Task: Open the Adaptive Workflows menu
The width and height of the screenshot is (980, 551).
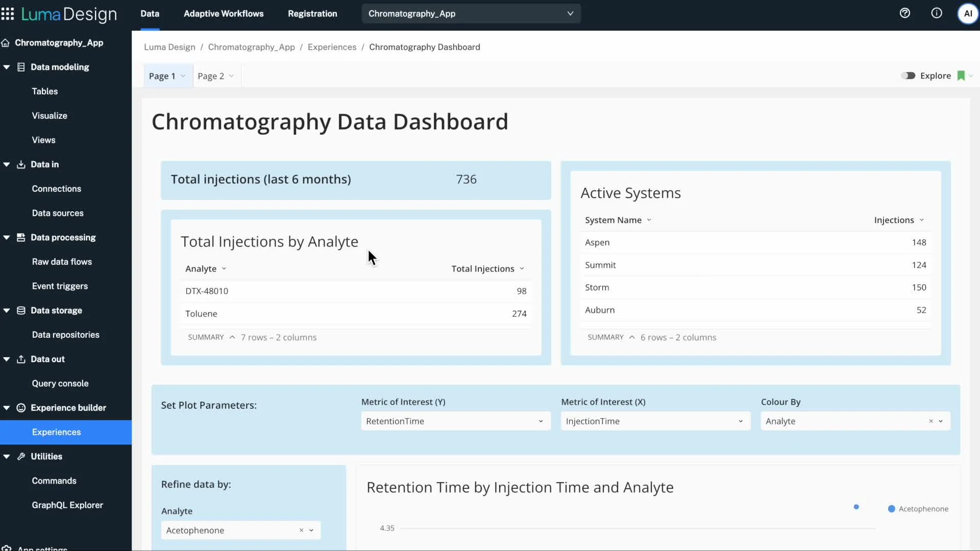Action: [x=224, y=14]
